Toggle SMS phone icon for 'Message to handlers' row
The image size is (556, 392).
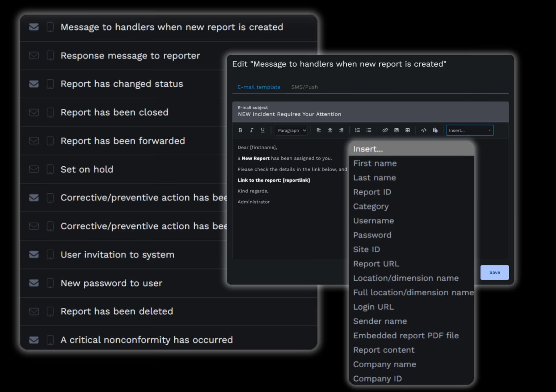tap(50, 27)
